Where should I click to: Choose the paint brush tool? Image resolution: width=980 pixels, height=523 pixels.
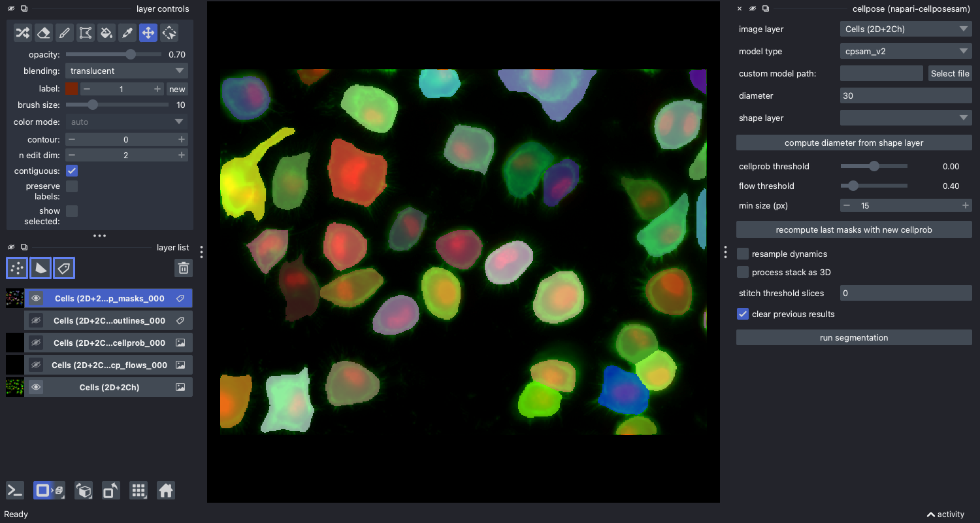[x=64, y=32]
